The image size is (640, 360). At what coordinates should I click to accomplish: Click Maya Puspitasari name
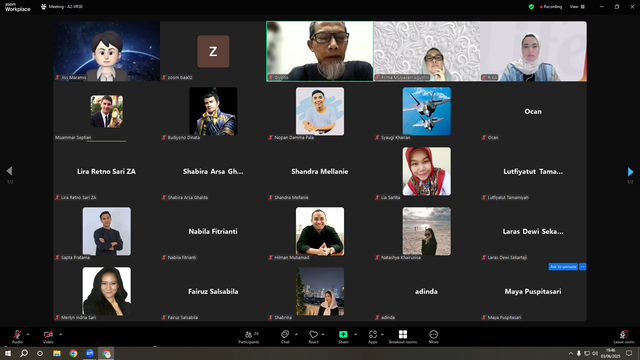(x=533, y=291)
